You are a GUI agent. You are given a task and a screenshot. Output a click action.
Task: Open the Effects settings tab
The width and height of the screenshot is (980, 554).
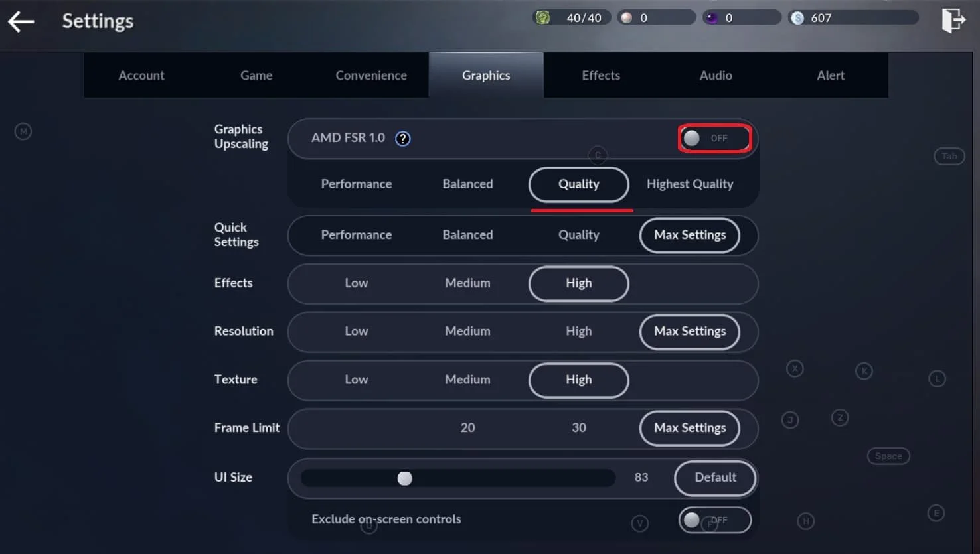click(600, 75)
